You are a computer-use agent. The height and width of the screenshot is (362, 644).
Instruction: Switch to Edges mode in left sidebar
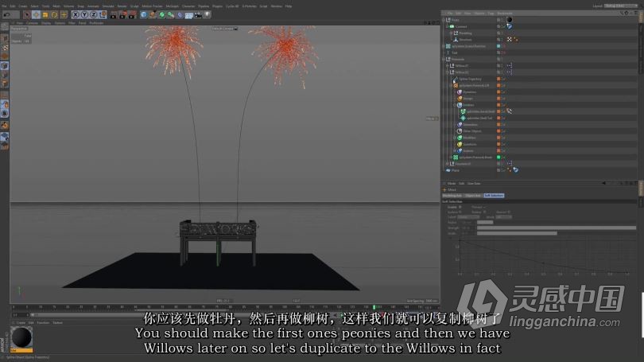[x=5, y=76]
